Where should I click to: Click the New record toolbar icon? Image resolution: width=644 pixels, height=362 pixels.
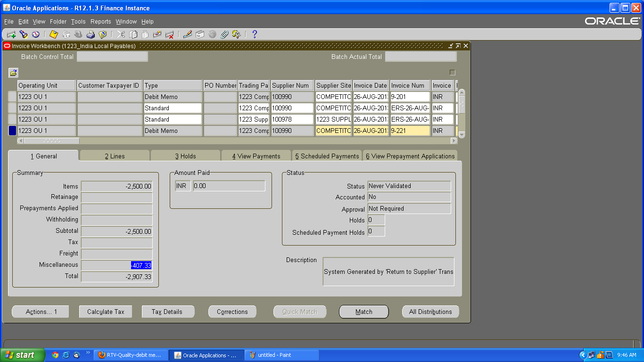(x=11, y=34)
